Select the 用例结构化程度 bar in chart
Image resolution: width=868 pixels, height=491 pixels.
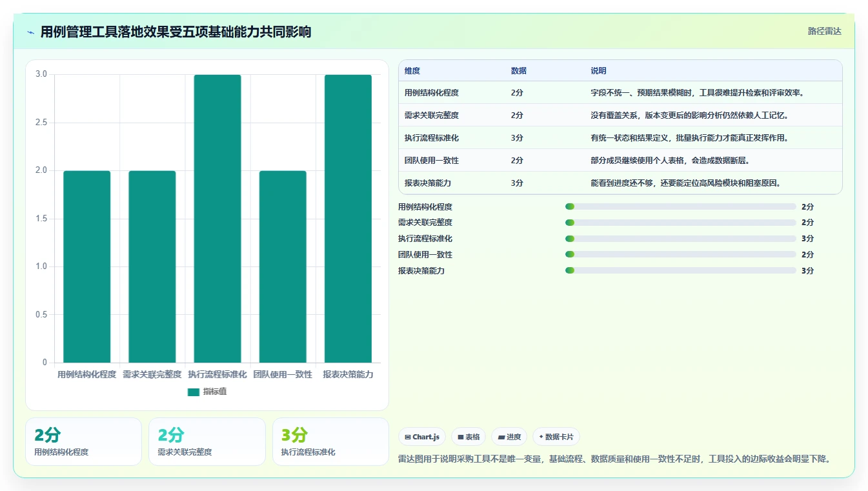[x=87, y=266]
